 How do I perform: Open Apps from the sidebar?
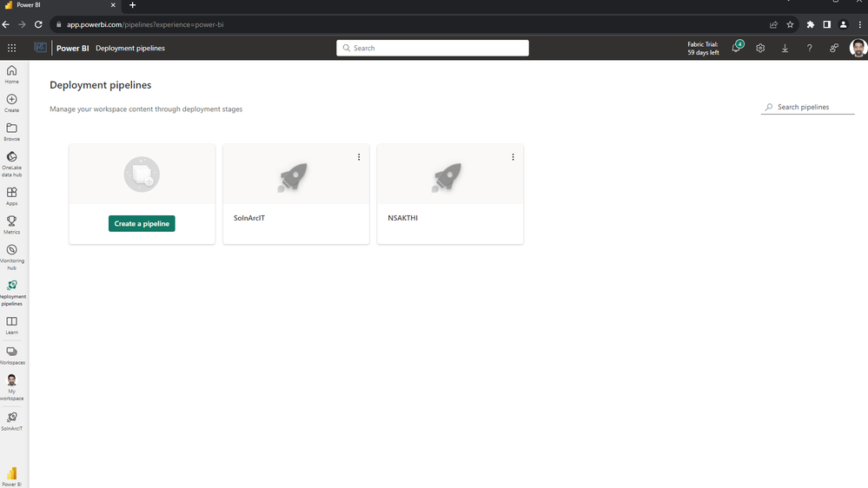tap(11, 196)
